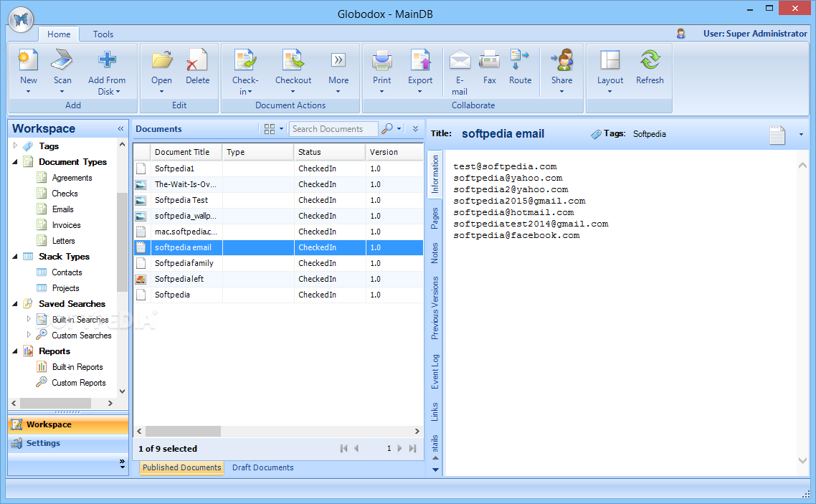This screenshot has width=816, height=504.
Task: Go to the first page of documents
Action: (x=343, y=448)
